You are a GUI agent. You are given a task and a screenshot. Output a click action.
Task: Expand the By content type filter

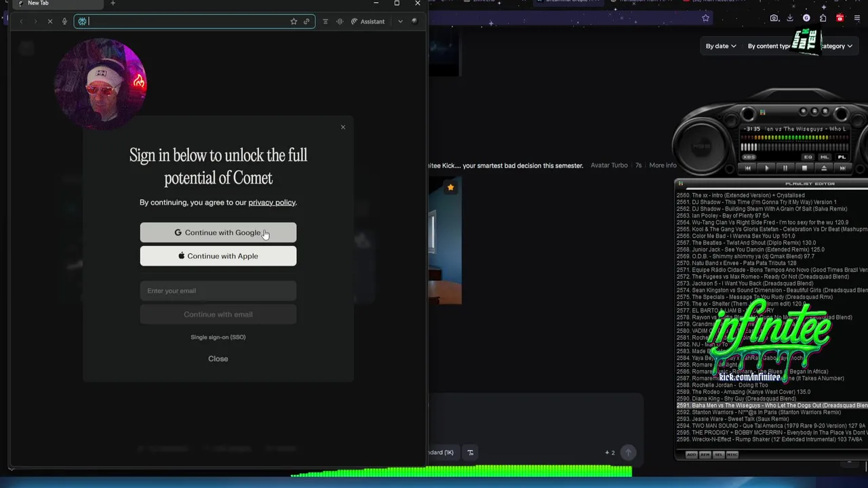[770, 46]
